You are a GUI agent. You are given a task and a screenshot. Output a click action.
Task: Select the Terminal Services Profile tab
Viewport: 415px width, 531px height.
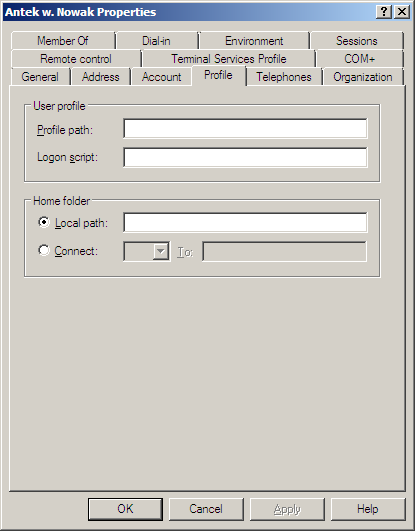[x=229, y=59]
